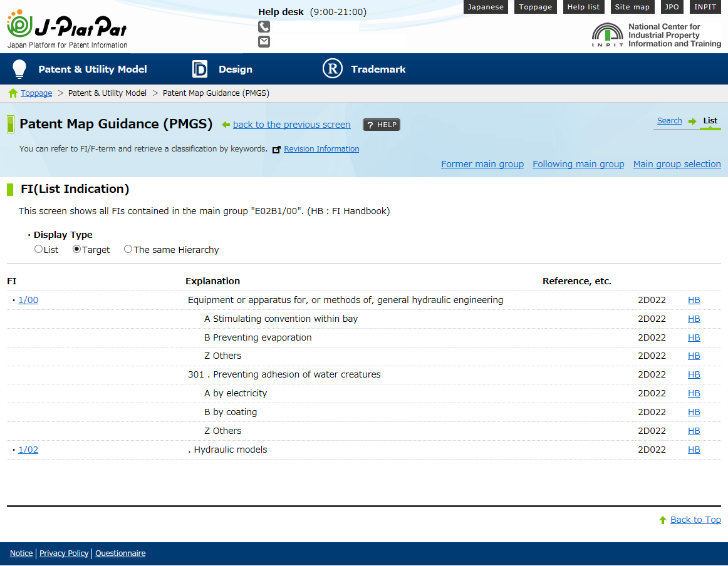Go to Following main group
Screen dimensions: 728x566
578,164
